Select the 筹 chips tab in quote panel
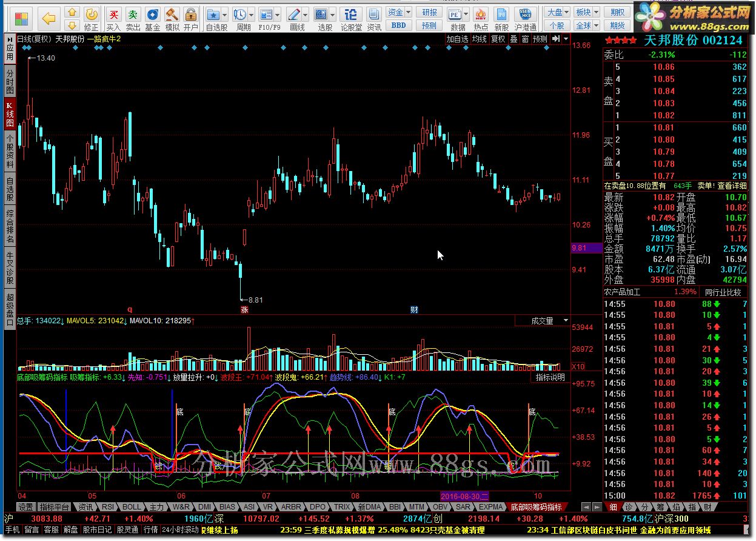The width and height of the screenshot is (756, 541). pos(661,506)
